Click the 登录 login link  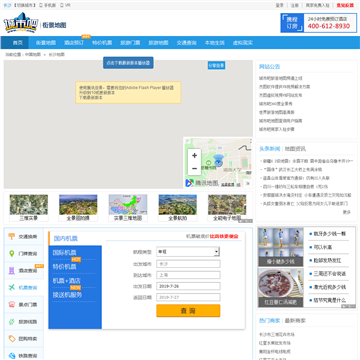pyautogui.click(x=280, y=5)
